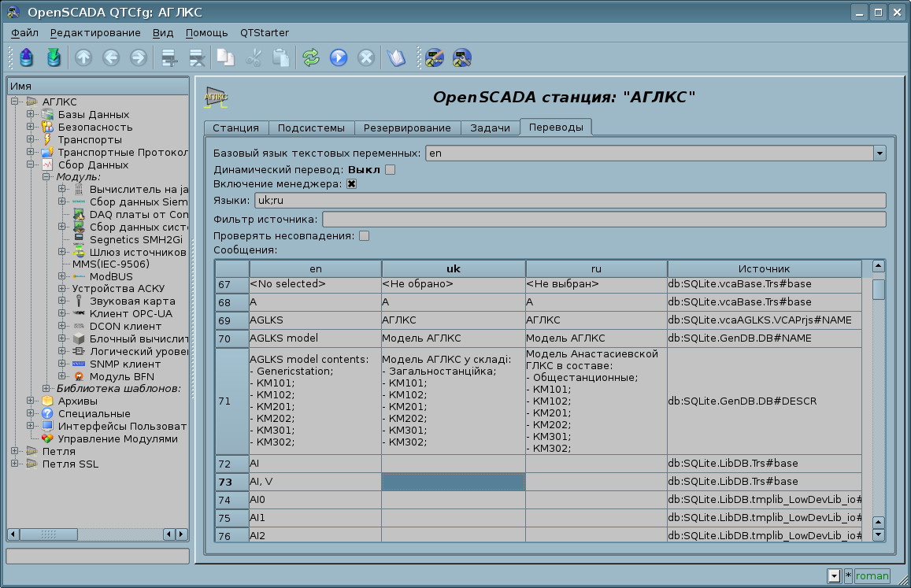The image size is (911, 588).
Task: Click the en column header
Action: [x=316, y=268]
